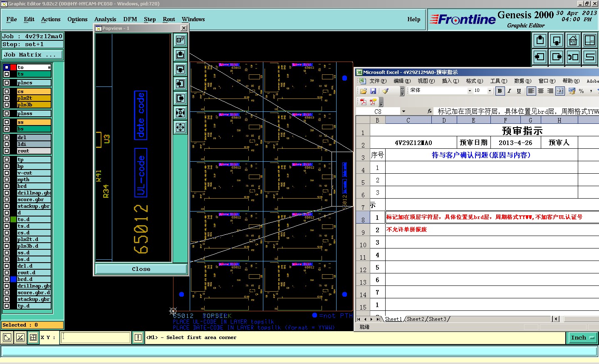Click the red color swatch of layer to
Viewport: 599px width, 364px height.
click(x=13, y=67)
